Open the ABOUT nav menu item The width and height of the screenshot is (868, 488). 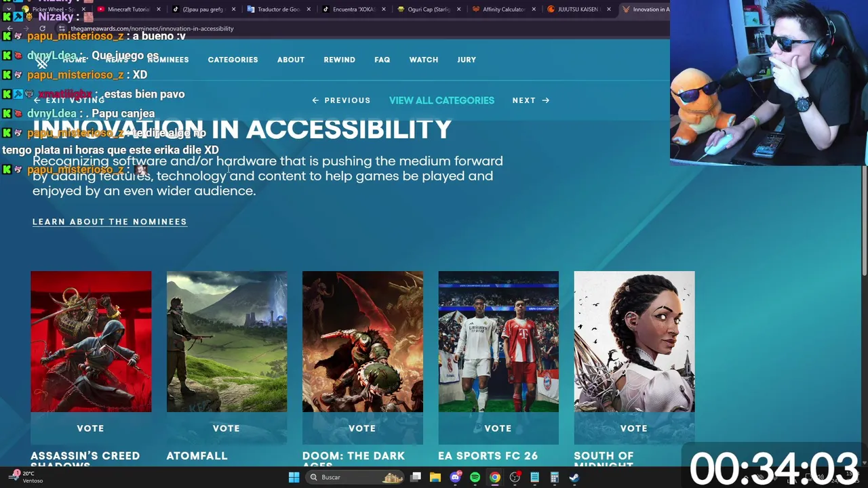tap(290, 60)
